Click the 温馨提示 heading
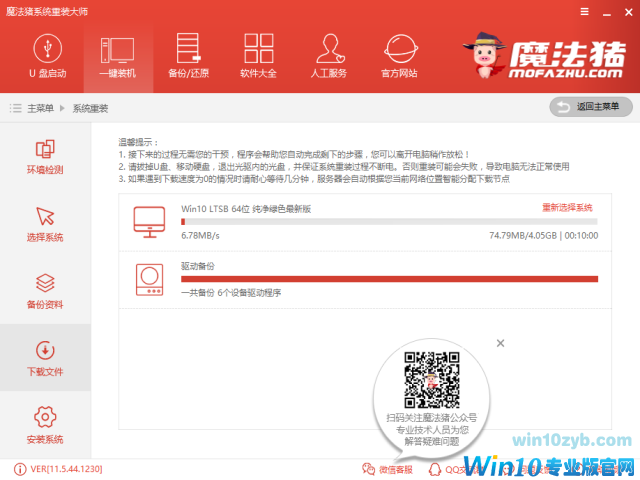This screenshot has height=480, width=640. pos(138,142)
